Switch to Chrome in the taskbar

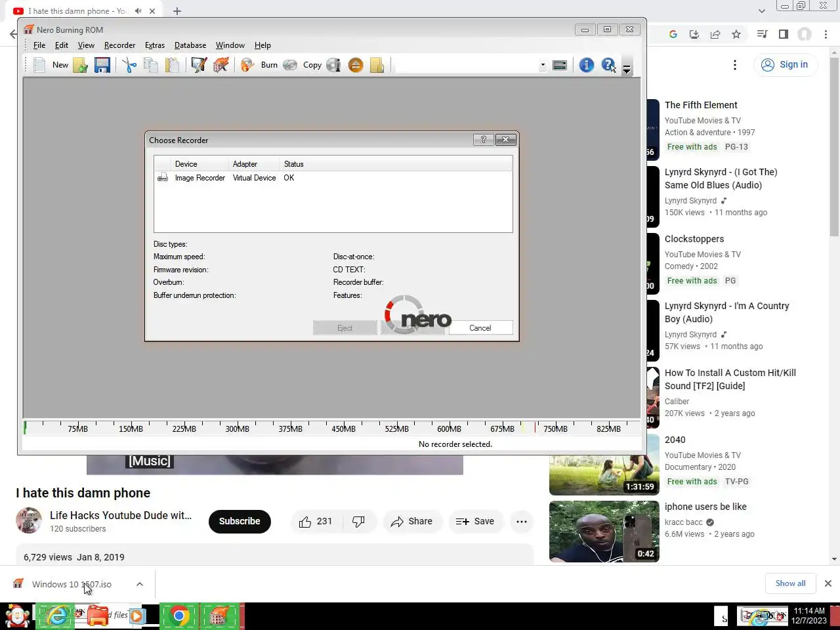click(178, 616)
